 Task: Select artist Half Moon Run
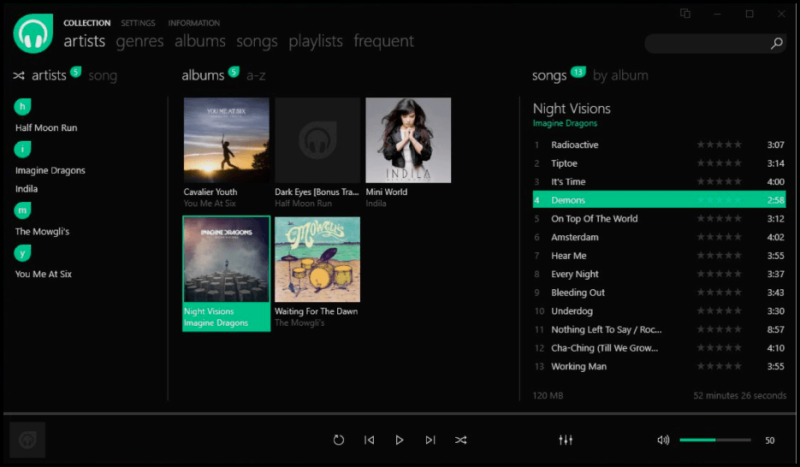click(46, 128)
